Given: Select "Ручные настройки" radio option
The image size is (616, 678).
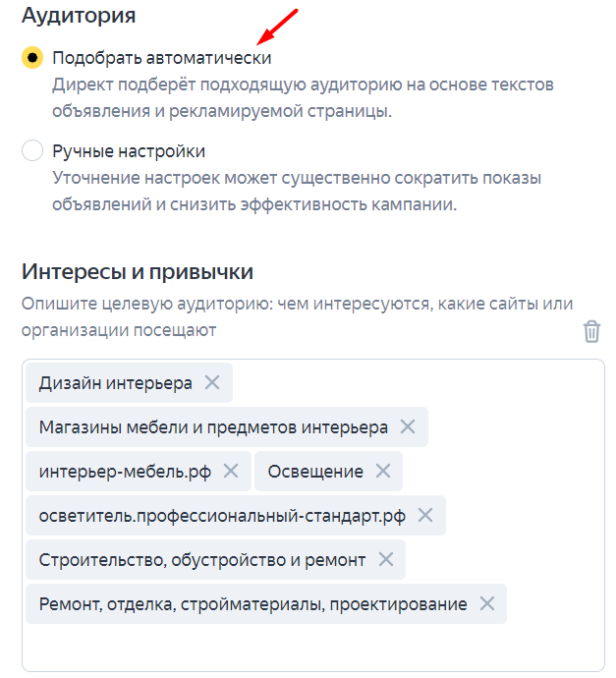Looking at the screenshot, I should click(33, 151).
